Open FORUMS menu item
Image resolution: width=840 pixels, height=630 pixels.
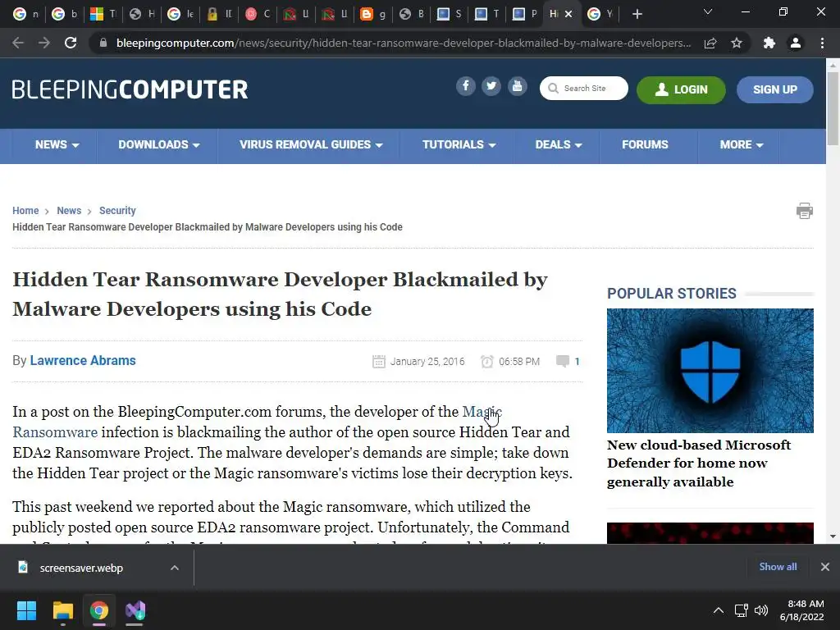click(x=645, y=144)
